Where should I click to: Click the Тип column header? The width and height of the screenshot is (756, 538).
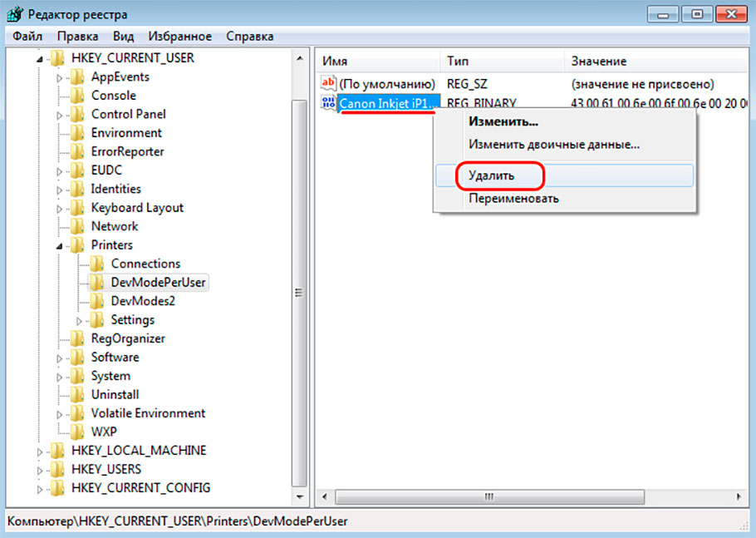pos(459,62)
